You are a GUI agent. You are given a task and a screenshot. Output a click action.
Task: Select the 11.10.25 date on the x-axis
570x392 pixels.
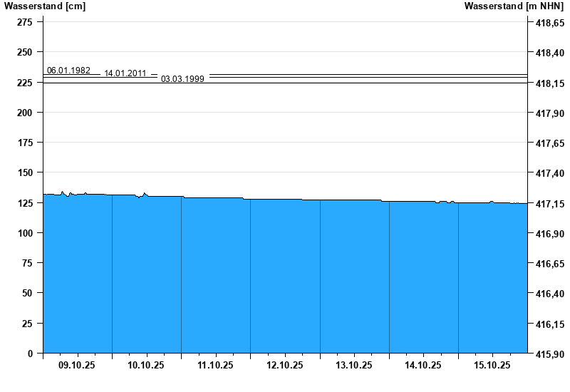click(x=215, y=365)
